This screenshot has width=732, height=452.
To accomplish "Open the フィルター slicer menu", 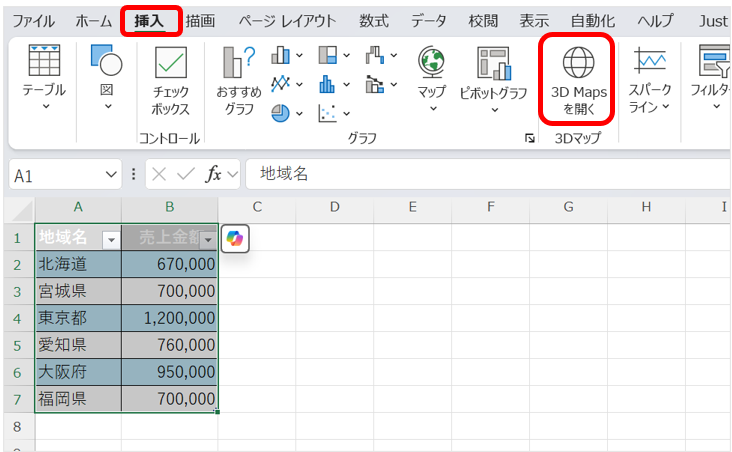I will click(x=711, y=77).
